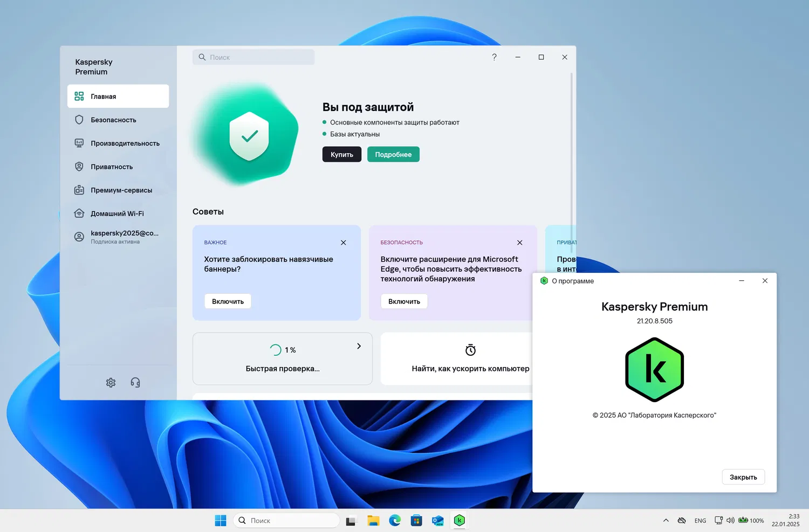Open the kaspersky2025 account profile entry
809x532 pixels.
[x=118, y=237]
